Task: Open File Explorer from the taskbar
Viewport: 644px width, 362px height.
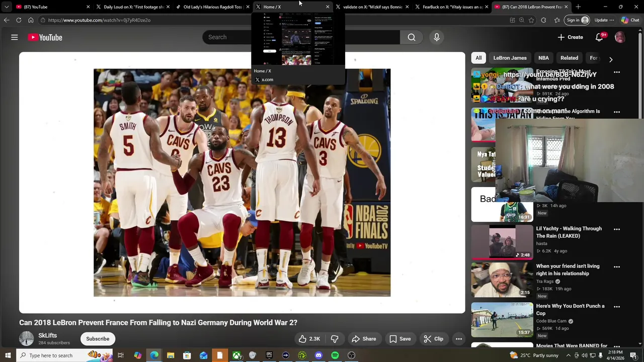Action: (x=171, y=355)
